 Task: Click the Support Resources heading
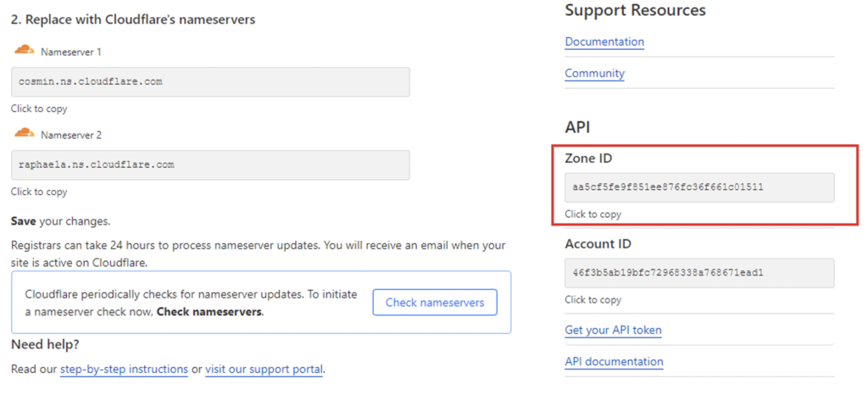pos(636,10)
